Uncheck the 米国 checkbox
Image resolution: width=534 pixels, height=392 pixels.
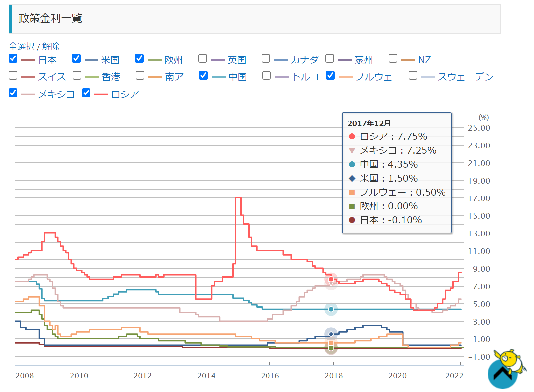[76, 58]
